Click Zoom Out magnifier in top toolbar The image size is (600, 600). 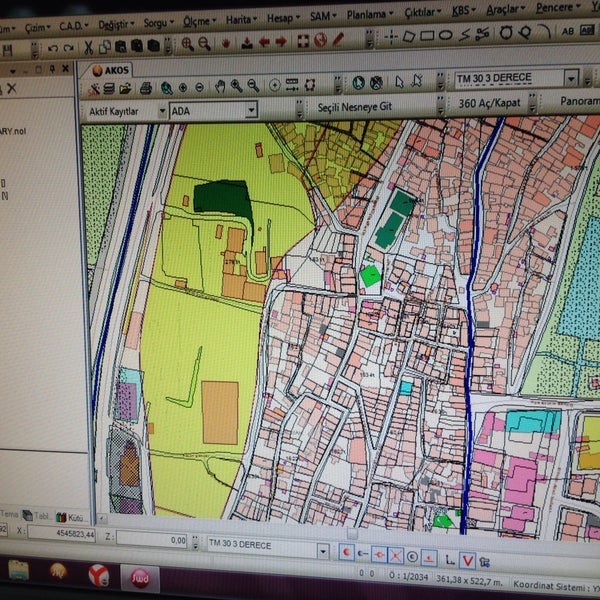pos(204,44)
